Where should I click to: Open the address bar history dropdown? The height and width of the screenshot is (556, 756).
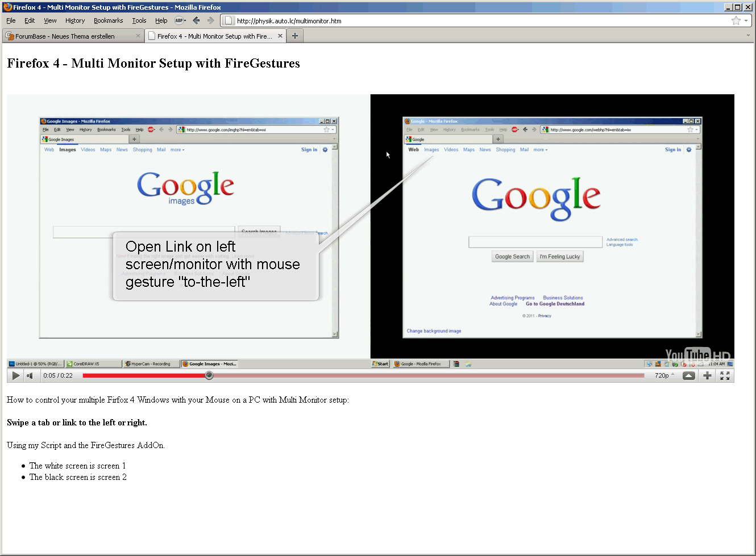[x=746, y=20]
